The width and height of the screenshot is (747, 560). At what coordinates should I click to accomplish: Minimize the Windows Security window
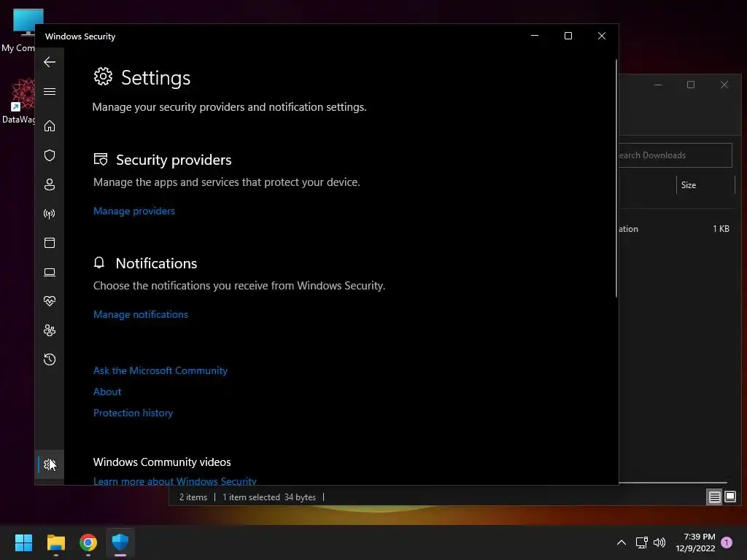click(535, 36)
